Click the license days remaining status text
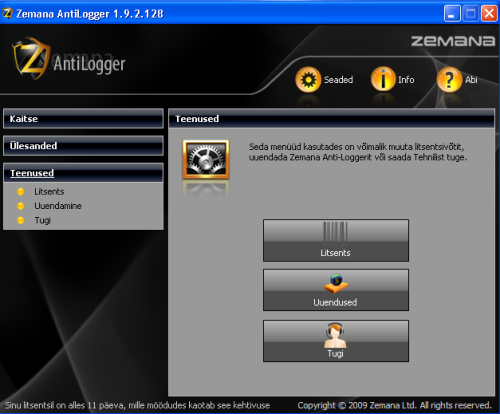This screenshot has width=500, height=414. coord(137,405)
